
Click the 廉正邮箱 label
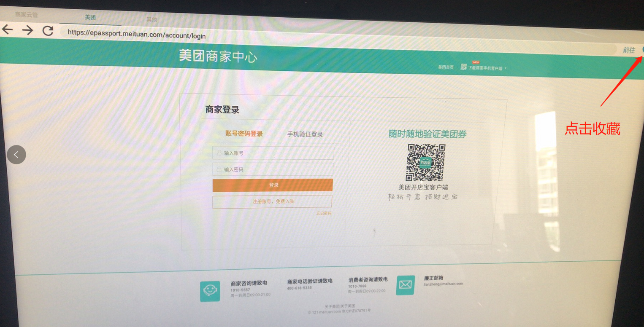(x=433, y=278)
